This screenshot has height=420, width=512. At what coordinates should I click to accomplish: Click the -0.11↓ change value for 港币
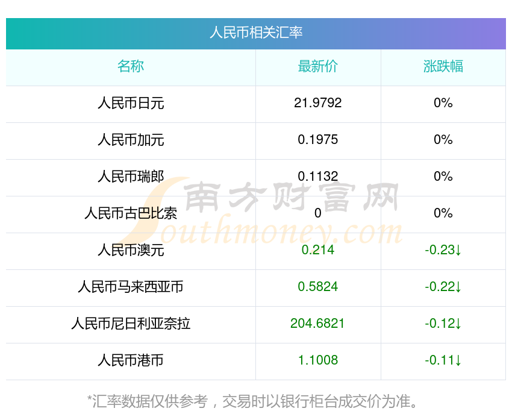click(x=443, y=360)
